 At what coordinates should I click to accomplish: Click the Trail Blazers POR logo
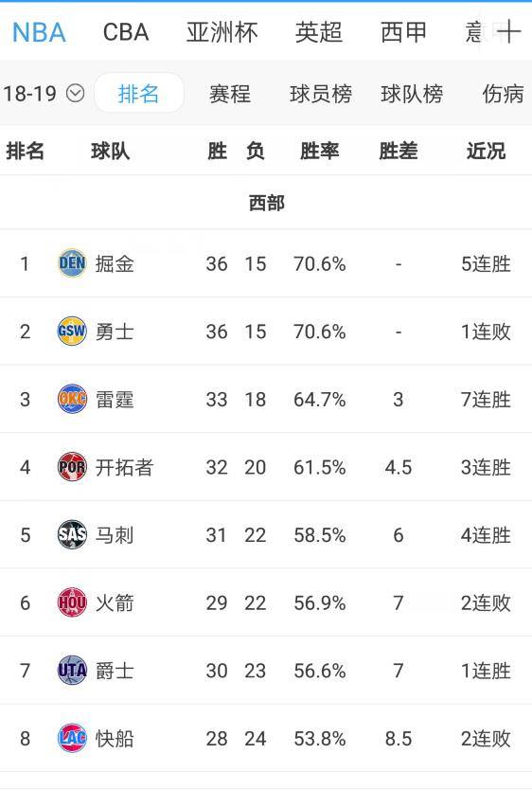pos(72,467)
